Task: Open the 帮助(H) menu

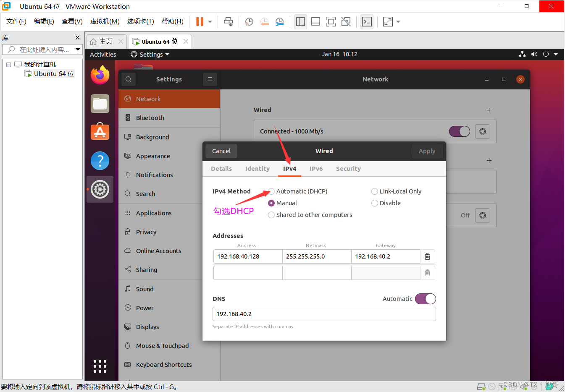Action: pos(173,21)
